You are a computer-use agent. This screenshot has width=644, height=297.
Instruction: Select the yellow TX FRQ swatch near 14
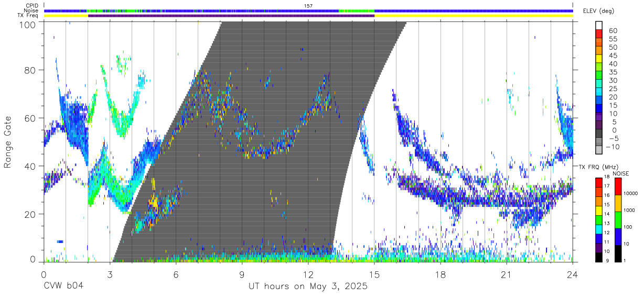click(x=598, y=211)
